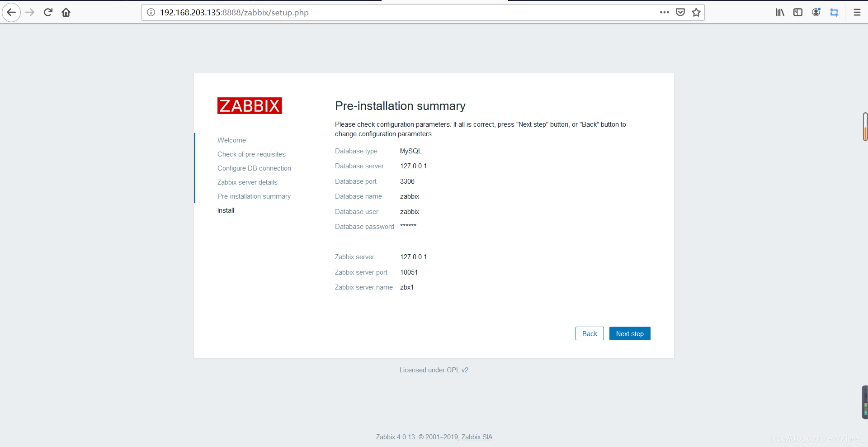Open page actions three-dot menu

tap(664, 12)
